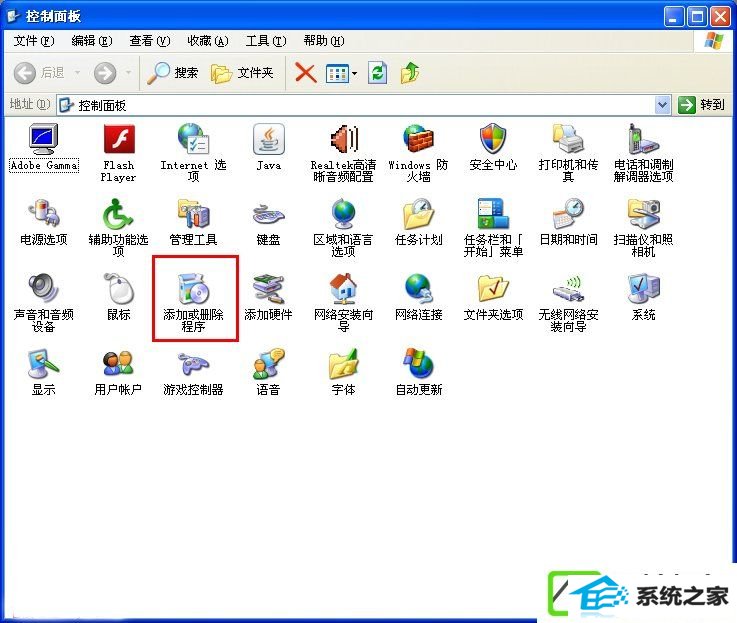This screenshot has height=623, width=737.
Task: Open the Flash Player settings icon
Action: click(118, 139)
